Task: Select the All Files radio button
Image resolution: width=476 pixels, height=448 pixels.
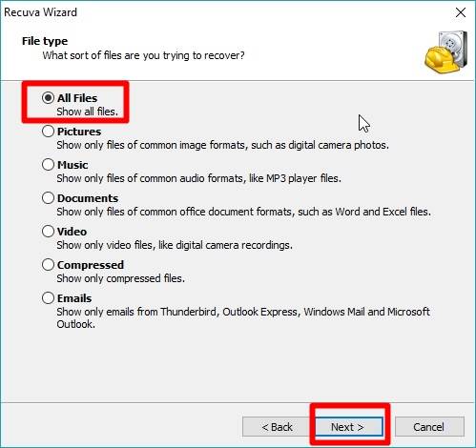Action: [x=48, y=98]
